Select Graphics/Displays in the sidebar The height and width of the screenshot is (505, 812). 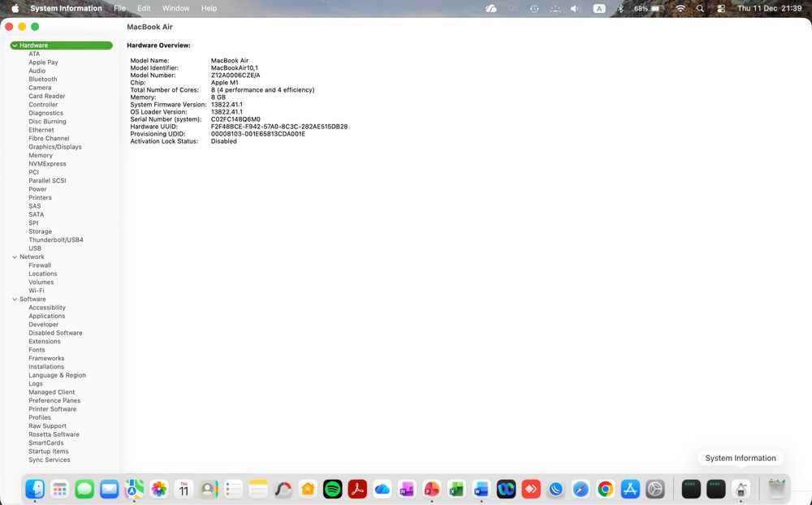pyautogui.click(x=55, y=147)
